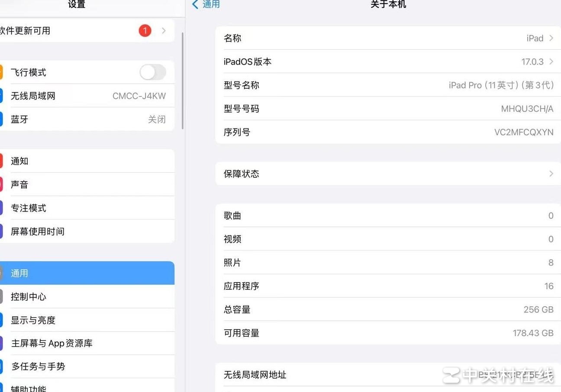Go back using the 通用 back link
The width and height of the screenshot is (561, 392).
point(206,4)
